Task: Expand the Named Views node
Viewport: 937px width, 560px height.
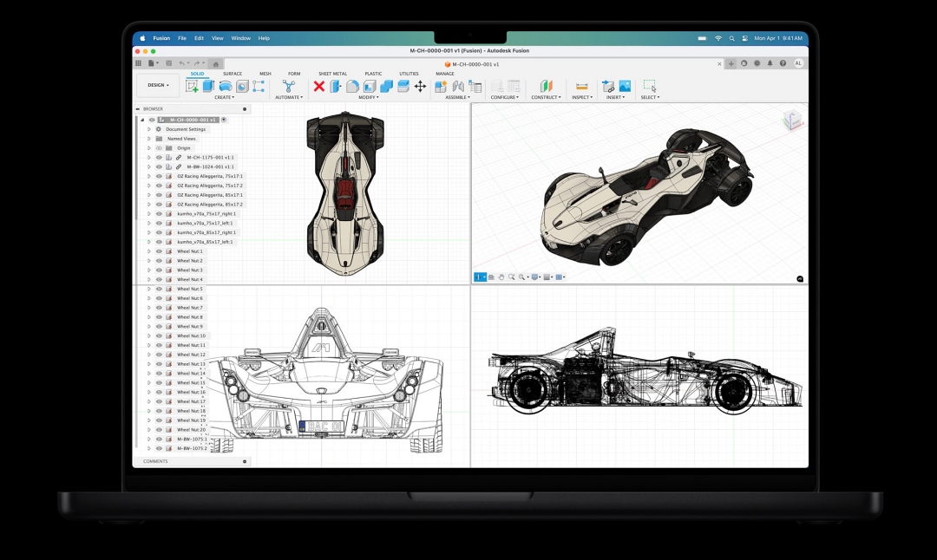Action: tap(149, 139)
